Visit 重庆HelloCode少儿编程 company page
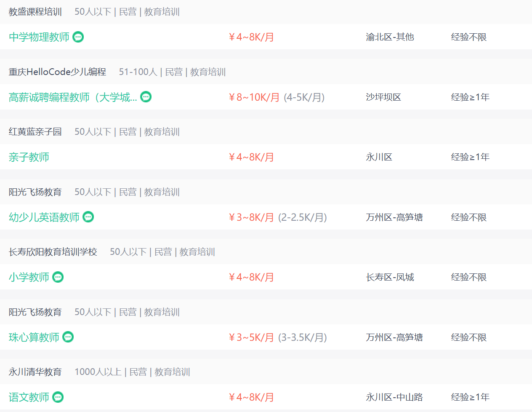Viewport: 532px width, 412px height. [x=58, y=72]
